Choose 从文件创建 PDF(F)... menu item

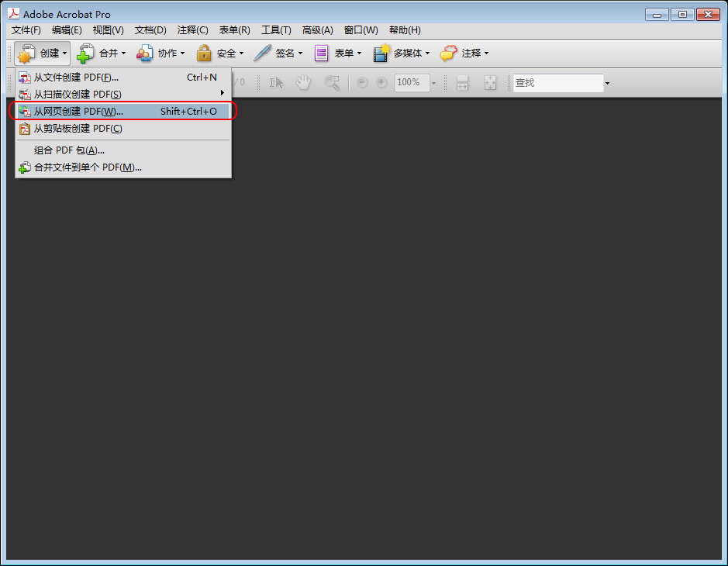[x=123, y=77]
